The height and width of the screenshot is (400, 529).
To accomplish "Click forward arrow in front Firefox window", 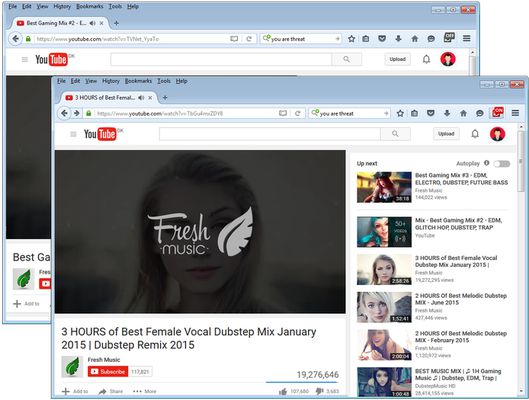I will point(77,113).
